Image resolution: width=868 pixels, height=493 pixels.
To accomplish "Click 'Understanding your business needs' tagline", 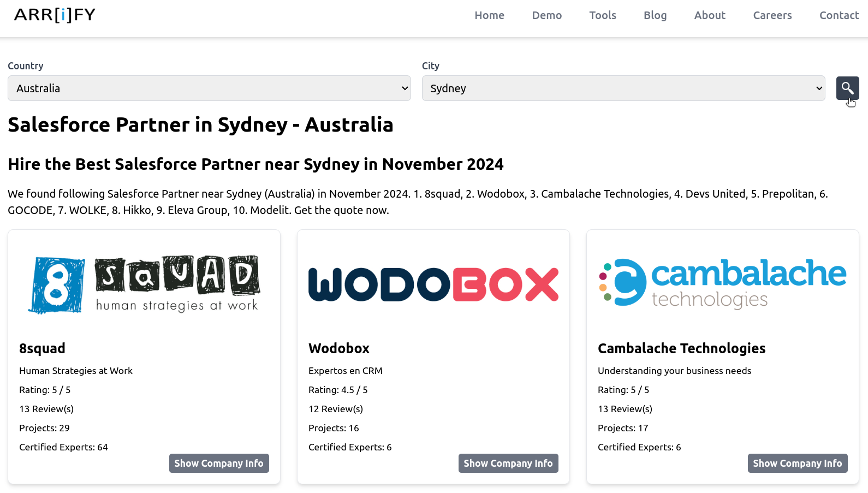I will pyautogui.click(x=674, y=371).
